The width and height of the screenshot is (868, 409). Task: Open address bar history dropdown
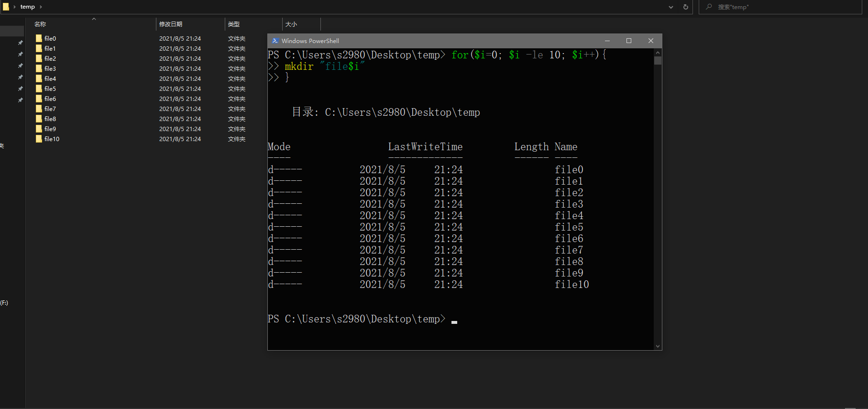671,7
